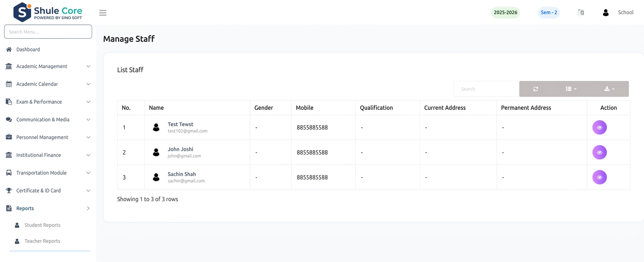Click the user profile avatar icon
The image size is (644, 262).
[x=606, y=12]
